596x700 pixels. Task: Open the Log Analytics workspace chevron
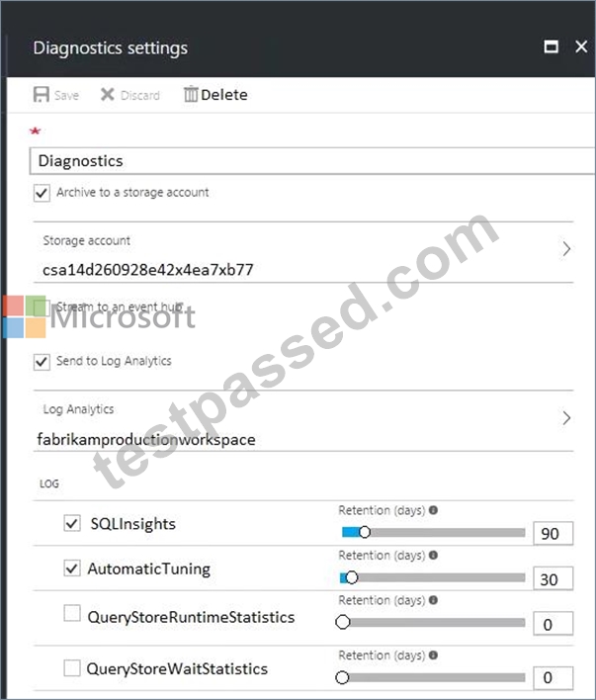click(566, 418)
